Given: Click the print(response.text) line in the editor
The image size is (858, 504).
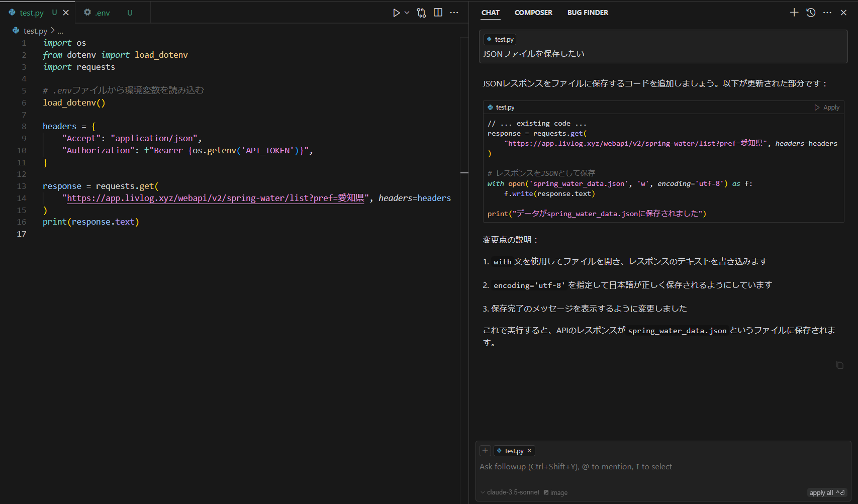Looking at the screenshot, I should pyautogui.click(x=91, y=222).
